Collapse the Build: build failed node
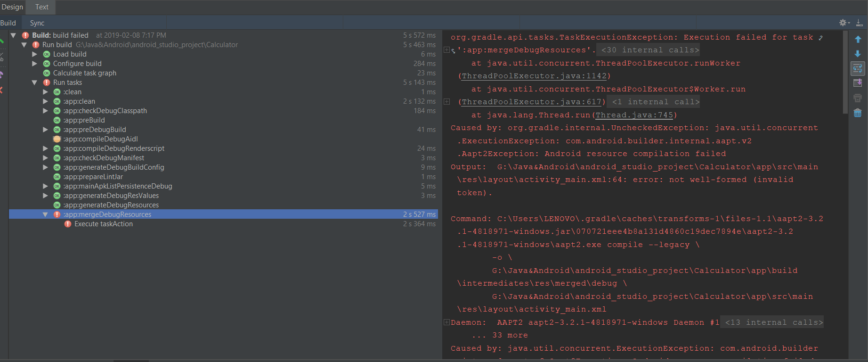This screenshot has height=362, width=868. tap(14, 35)
